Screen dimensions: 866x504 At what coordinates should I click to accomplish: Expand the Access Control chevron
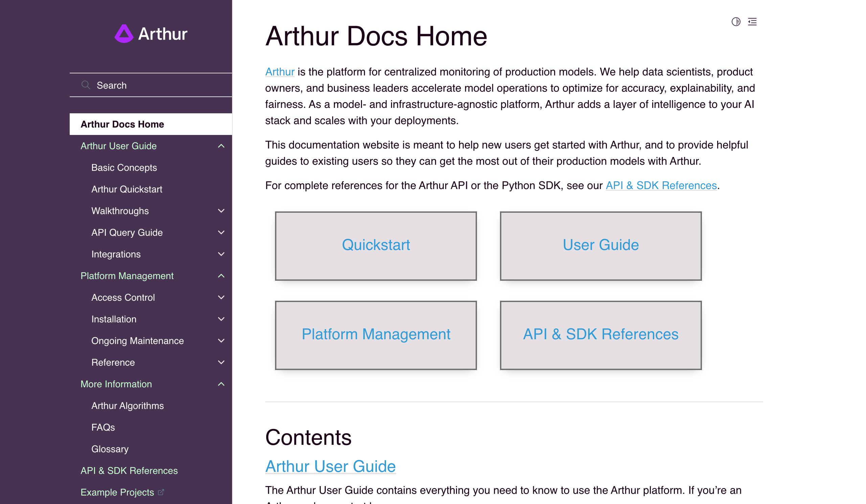tap(221, 298)
